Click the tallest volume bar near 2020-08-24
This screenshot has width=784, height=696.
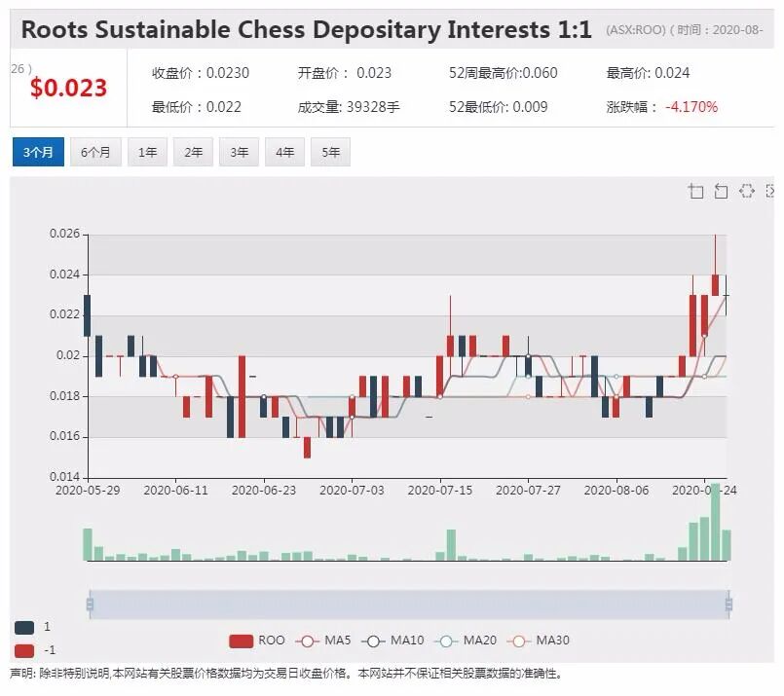coord(716,522)
